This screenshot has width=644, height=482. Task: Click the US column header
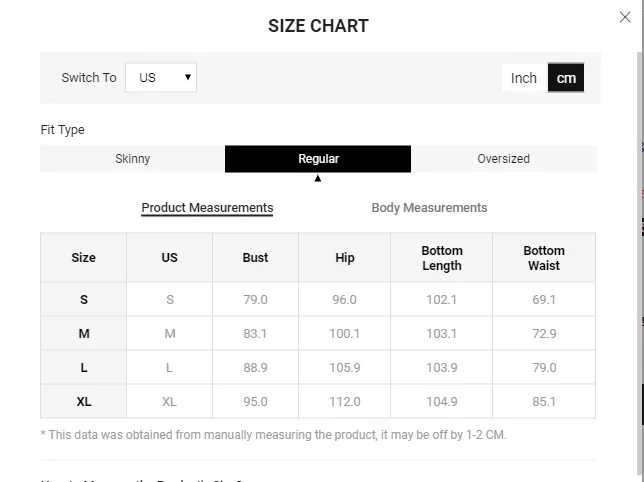(x=170, y=258)
